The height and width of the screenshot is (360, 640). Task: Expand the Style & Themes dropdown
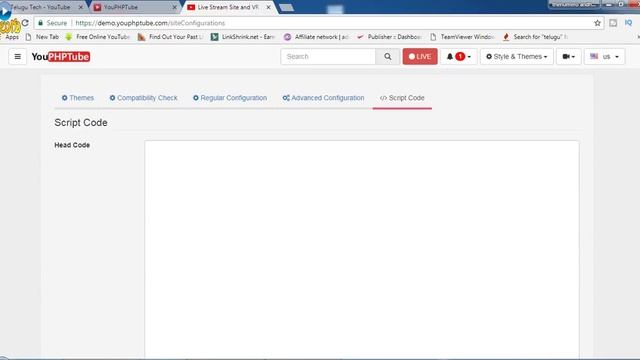pos(516,57)
